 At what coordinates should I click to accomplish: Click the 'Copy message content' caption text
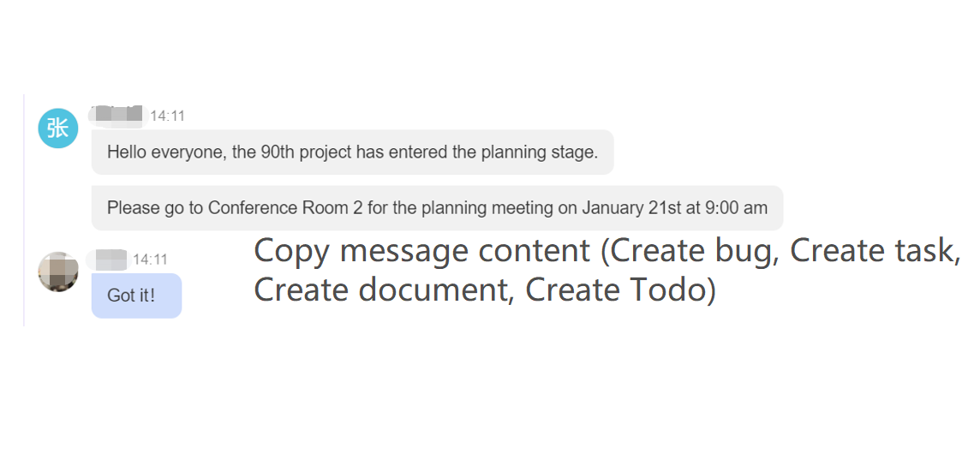421,251
